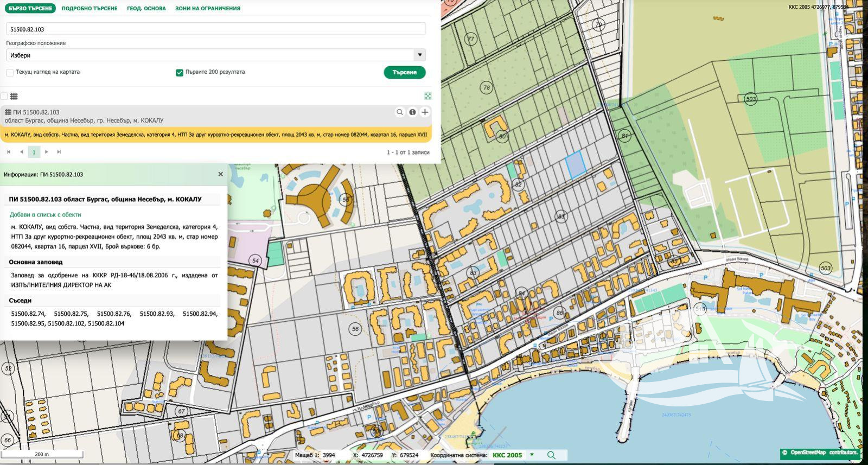The height and width of the screenshot is (465, 868).
Task: Open the ЗОНИ НА ОГРАНИЧЕНИЯ tab
Action: click(x=208, y=8)
